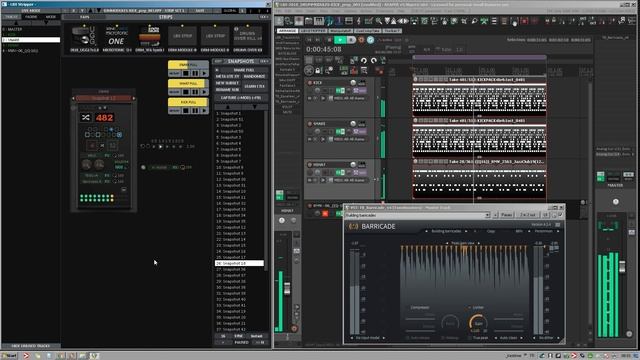Click the orange record button in REAPER transport
Viewport: 640px width, 360px height.
click(361, 40)
